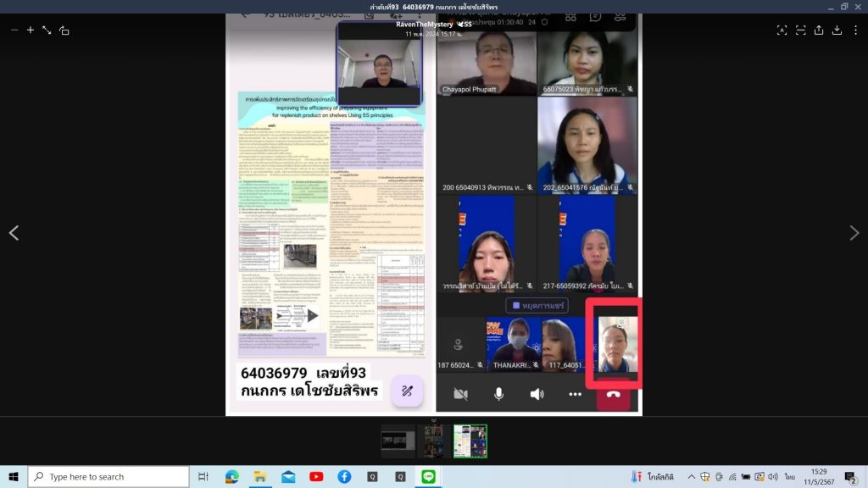Restore down the viewer window
The width and height of the screenshot is (868, 488).
[x=844, y=7]
